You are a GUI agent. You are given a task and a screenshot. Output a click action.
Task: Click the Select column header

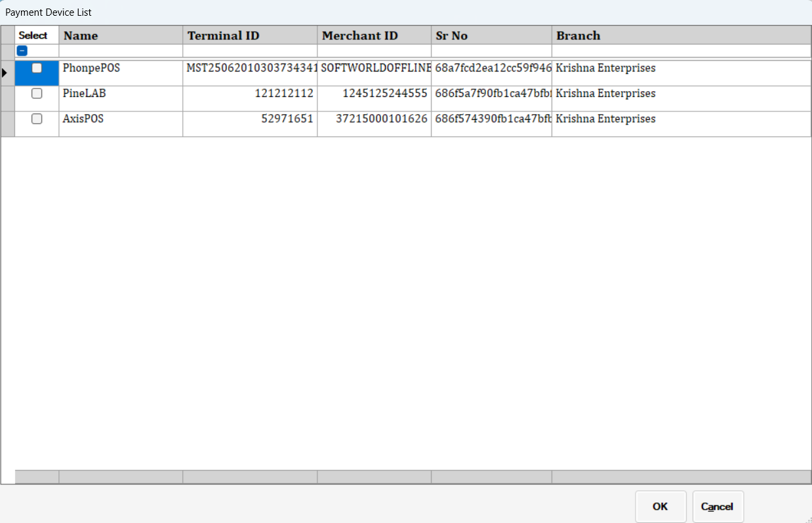[x=37, y=35]
